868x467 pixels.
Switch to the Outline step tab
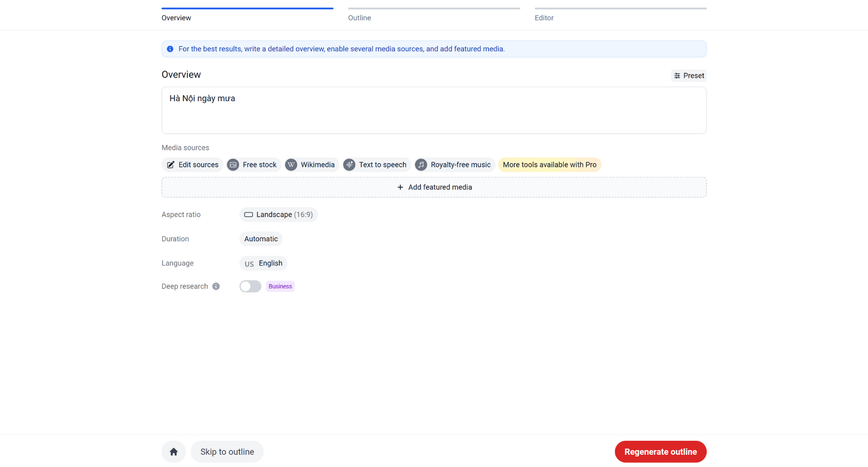tap(434, 15)
